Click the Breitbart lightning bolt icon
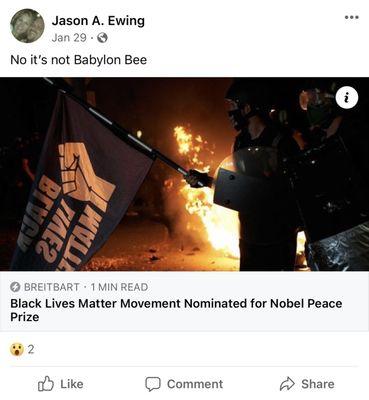This screenshot has width=369, height=400. coord(15,287)
